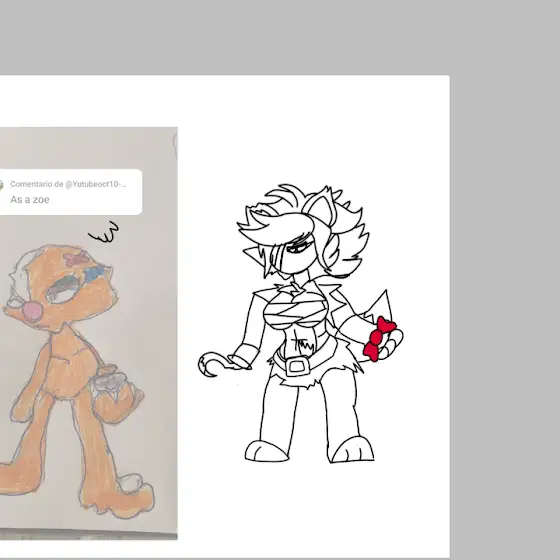Click the red bow in character's hand
The height and width of the screenshot is (560, 560).
pyautogui.click(x=380, y=339)
